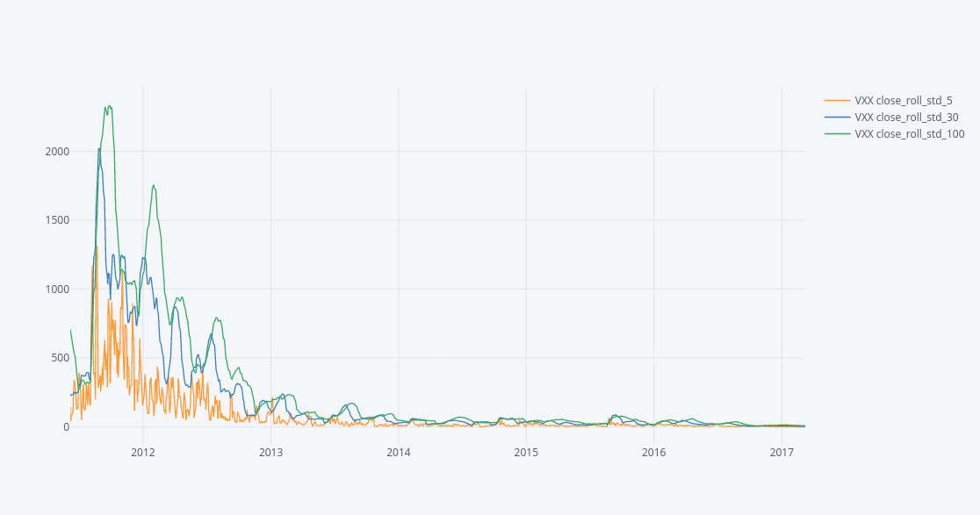The image size is (980, 515).
Task: Click the green legend line swatch
Action: [x=838, y=133]
